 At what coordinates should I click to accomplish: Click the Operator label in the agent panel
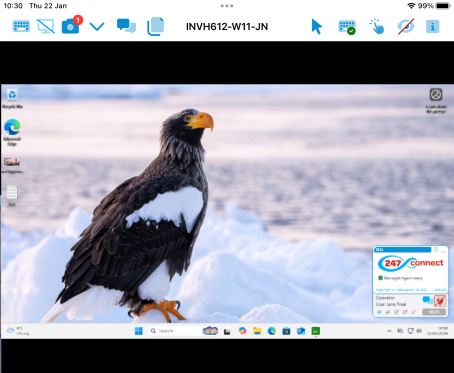click(385, 298)
